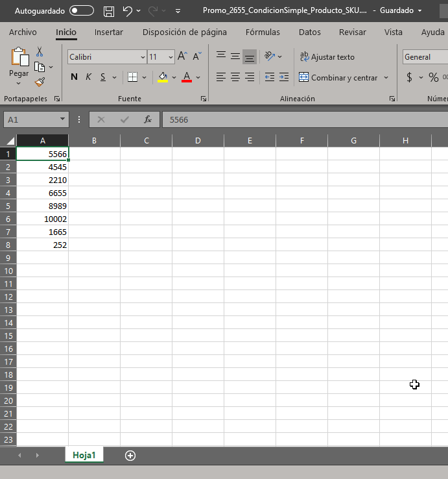Click in the formula bar showing 5566

[x=305, y=119]
